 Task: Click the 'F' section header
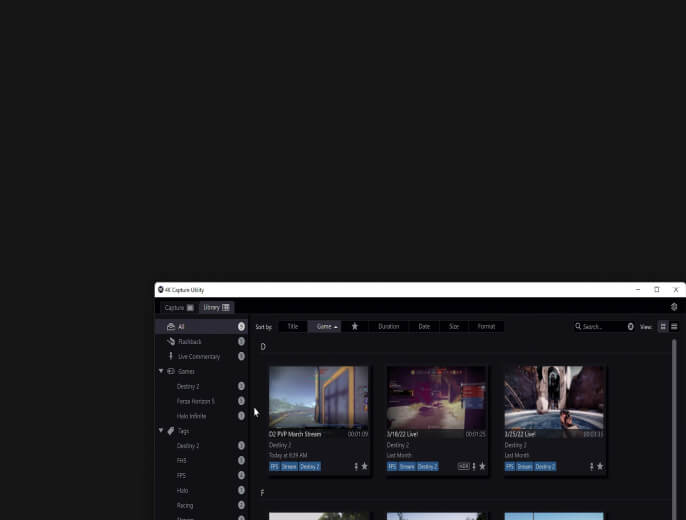(262, 493)
